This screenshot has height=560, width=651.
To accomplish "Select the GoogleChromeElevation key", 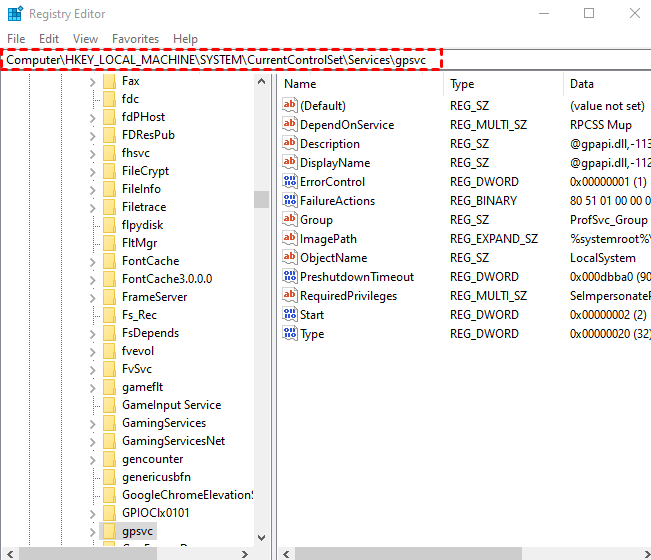I will coord(187,495).
